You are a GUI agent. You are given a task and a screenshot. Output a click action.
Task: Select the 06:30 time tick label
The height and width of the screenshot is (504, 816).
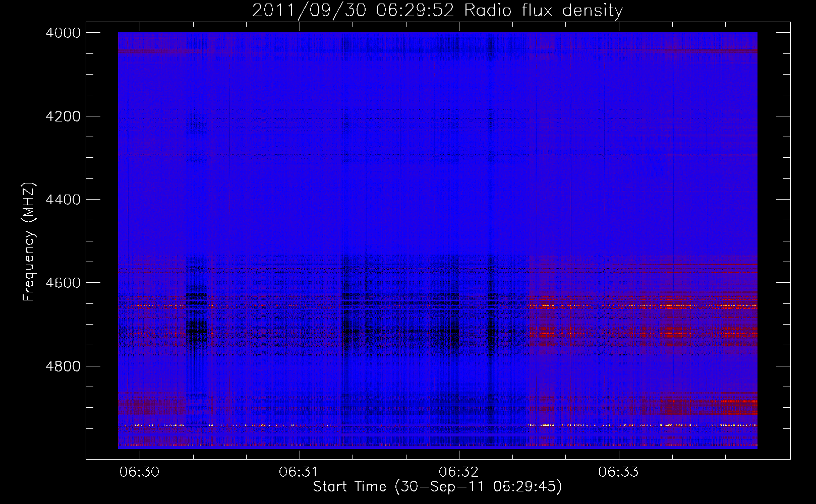coord(140,472)
